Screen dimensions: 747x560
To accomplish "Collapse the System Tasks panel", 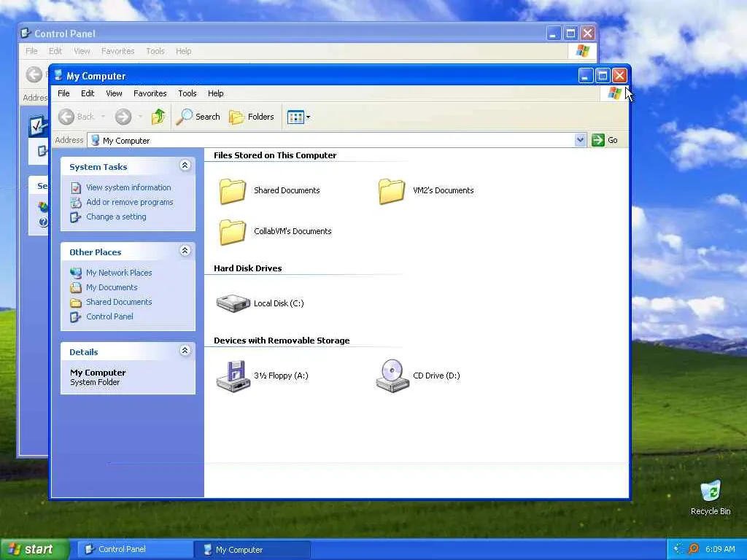I will (x=185, y=166).
